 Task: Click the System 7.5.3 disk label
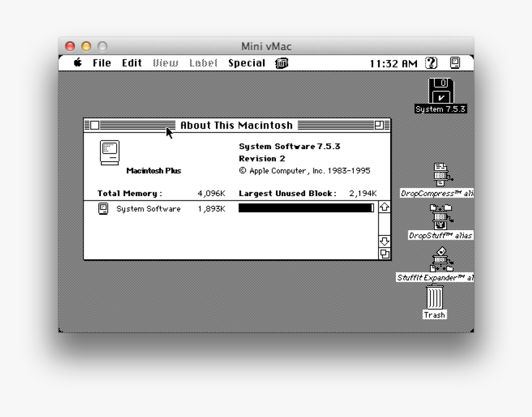click(x=440, y=110)
